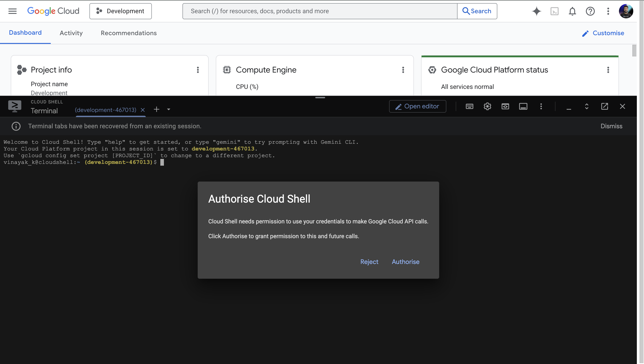This screenshot has height=364, width=644.
Task: Add a new terminal tab
Action: [157, 109]
